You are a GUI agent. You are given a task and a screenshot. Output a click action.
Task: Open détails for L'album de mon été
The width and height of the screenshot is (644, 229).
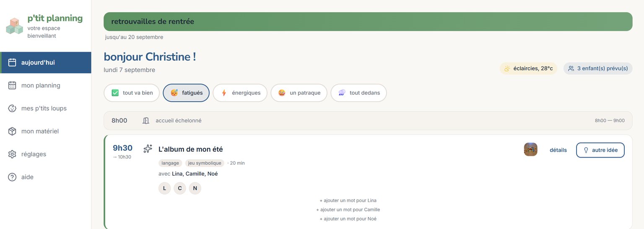click(558, 150)
